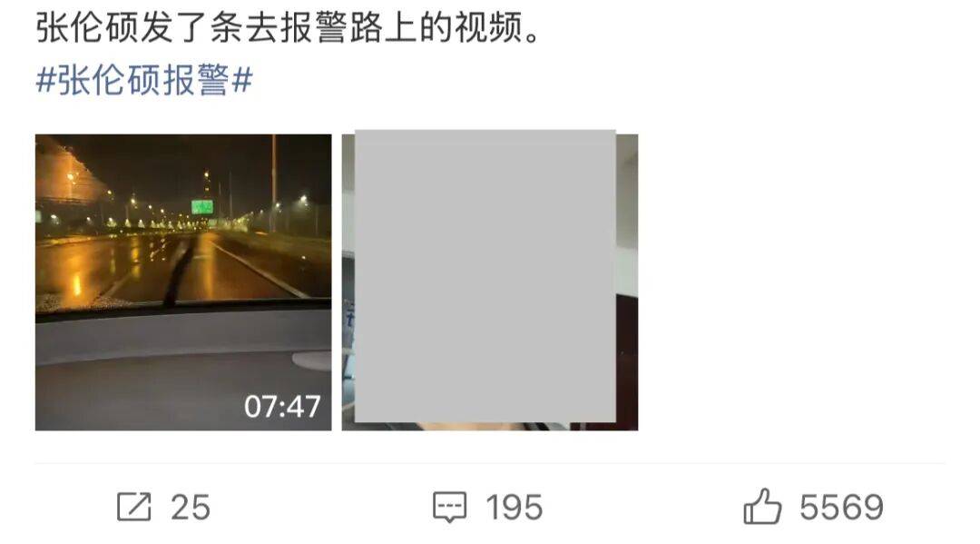This screenshot has width=980, height=544.
Task: Click the comment count 195
Action: coord(514,507)
